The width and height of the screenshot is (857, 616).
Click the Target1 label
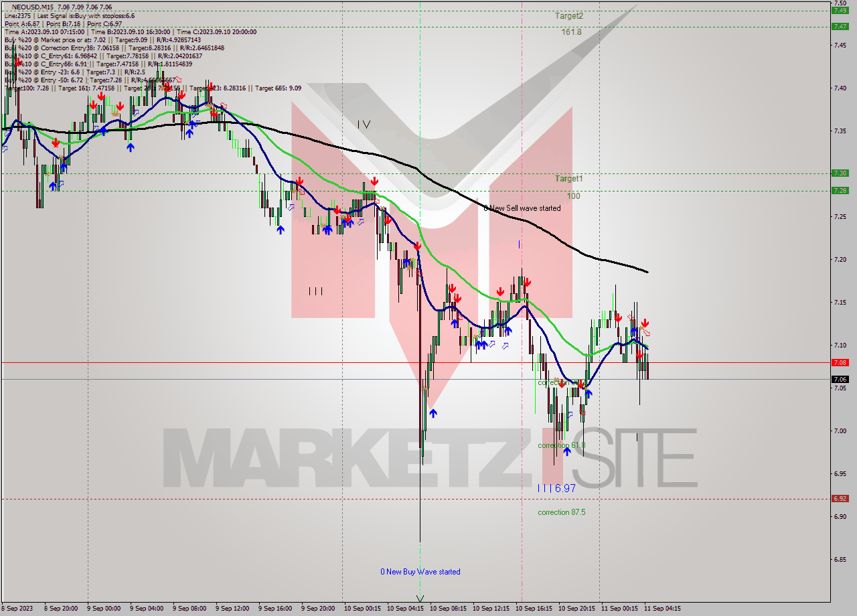point(569,179)
